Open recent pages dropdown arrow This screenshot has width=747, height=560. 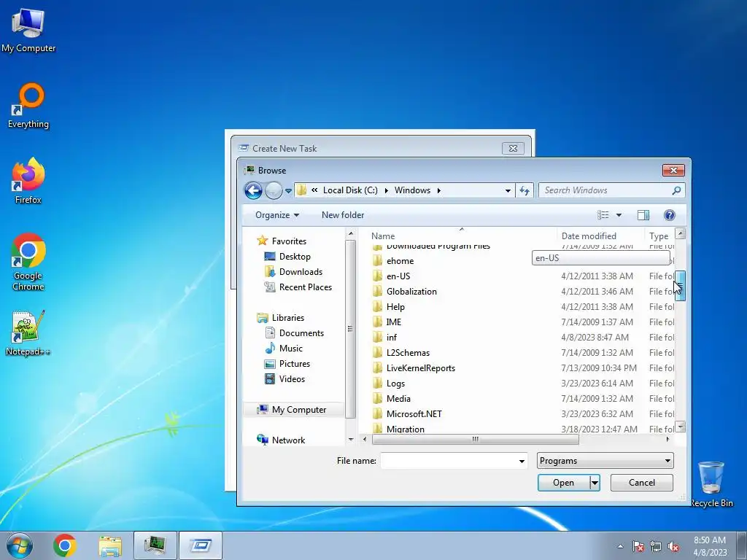(x=288, y=191)
